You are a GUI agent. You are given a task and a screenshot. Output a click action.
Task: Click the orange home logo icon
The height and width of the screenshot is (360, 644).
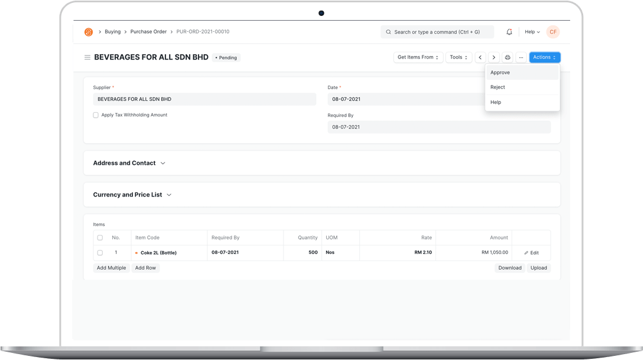[89, 32]
